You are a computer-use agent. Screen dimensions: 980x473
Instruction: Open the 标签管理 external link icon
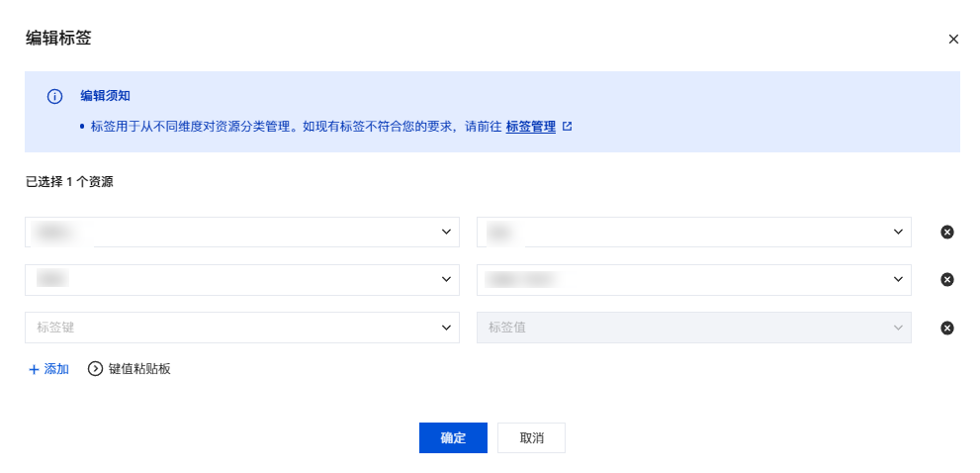568,127
